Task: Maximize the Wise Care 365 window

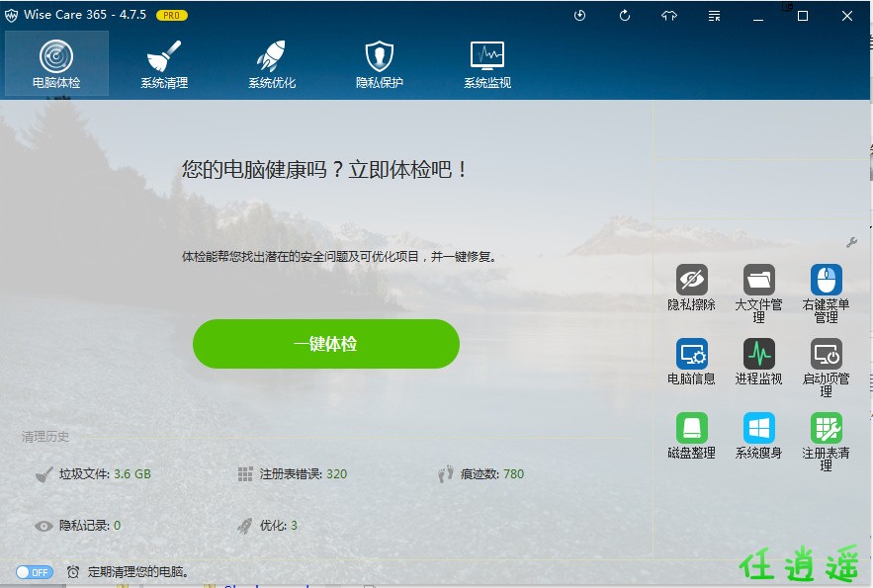Action: click(x=802, y=16)
